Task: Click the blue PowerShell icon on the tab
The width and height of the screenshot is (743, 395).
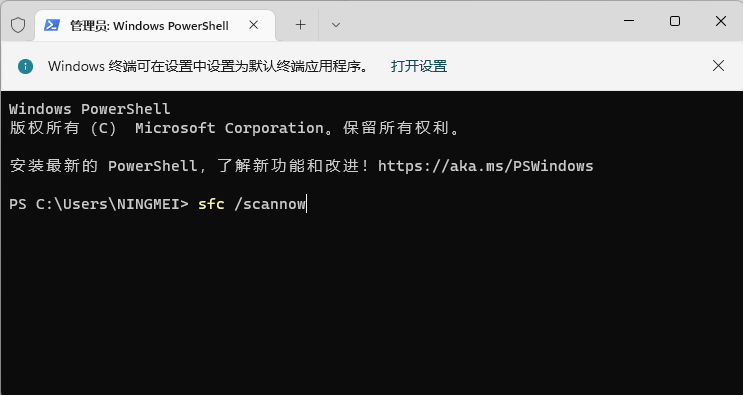Action: 52,25
